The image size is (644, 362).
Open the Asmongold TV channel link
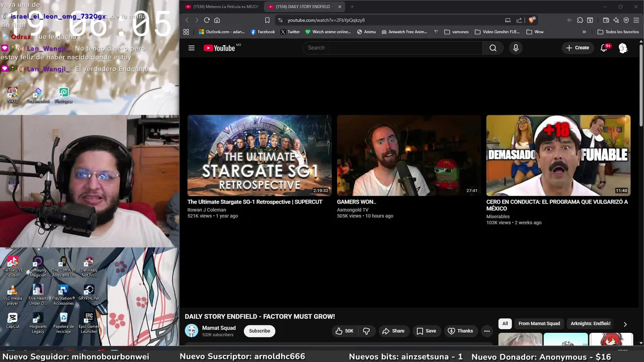click(353, 210)
